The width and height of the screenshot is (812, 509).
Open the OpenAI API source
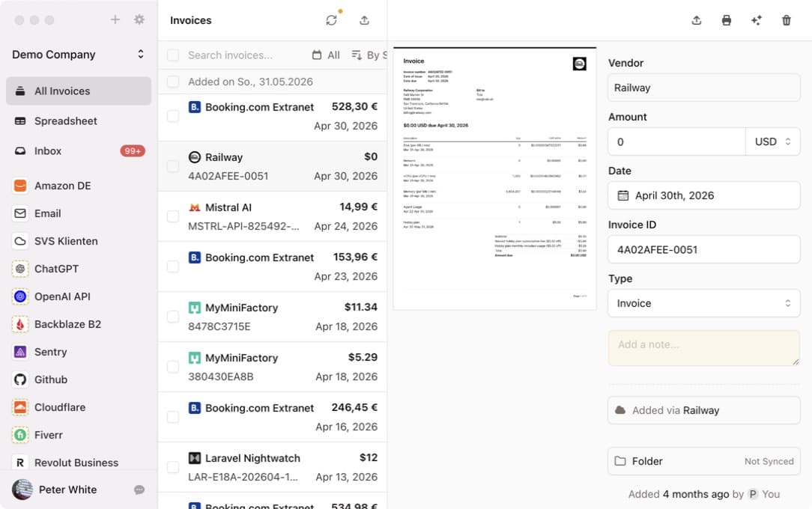79,296
